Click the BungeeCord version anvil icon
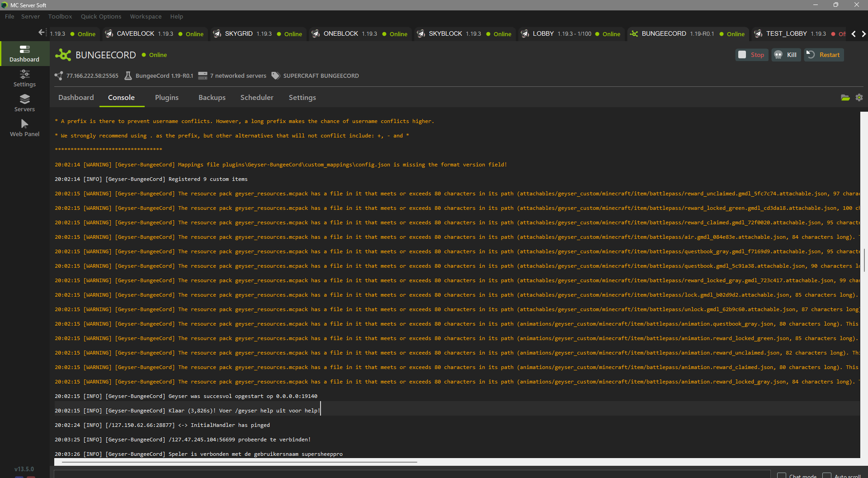Image resolution: width=868 pixels, height=478 pixels. click(128, 76)
